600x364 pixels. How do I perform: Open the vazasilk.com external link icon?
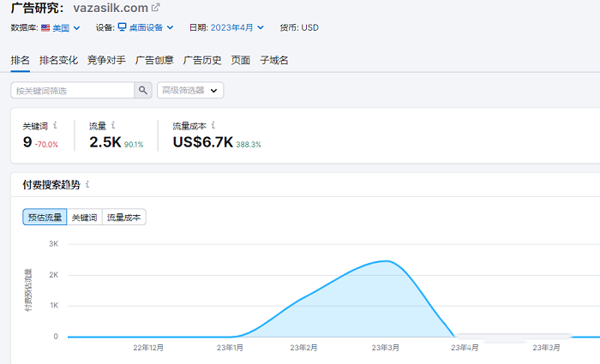click(155, 7)
